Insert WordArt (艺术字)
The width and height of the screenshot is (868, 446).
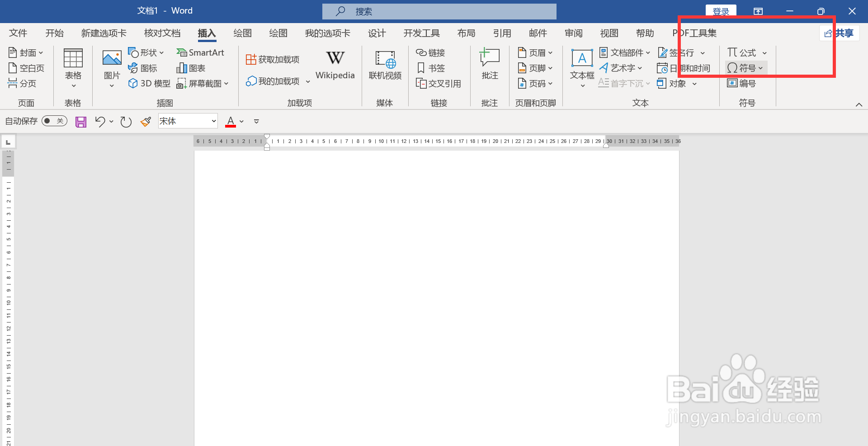(621, 68)
